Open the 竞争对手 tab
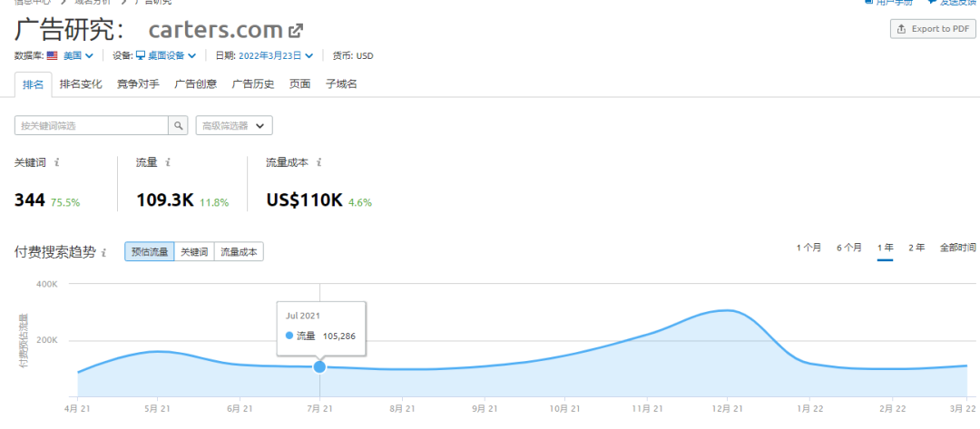 click(138, 84)
